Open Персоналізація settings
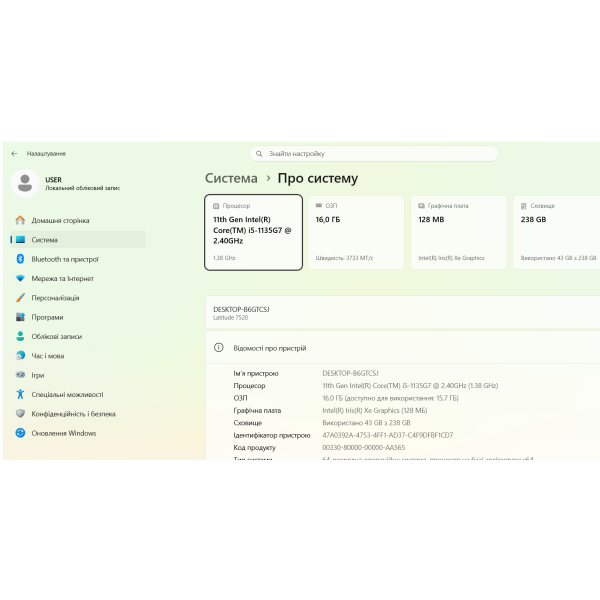The image size is (600, 600). (x=78, y=298)
